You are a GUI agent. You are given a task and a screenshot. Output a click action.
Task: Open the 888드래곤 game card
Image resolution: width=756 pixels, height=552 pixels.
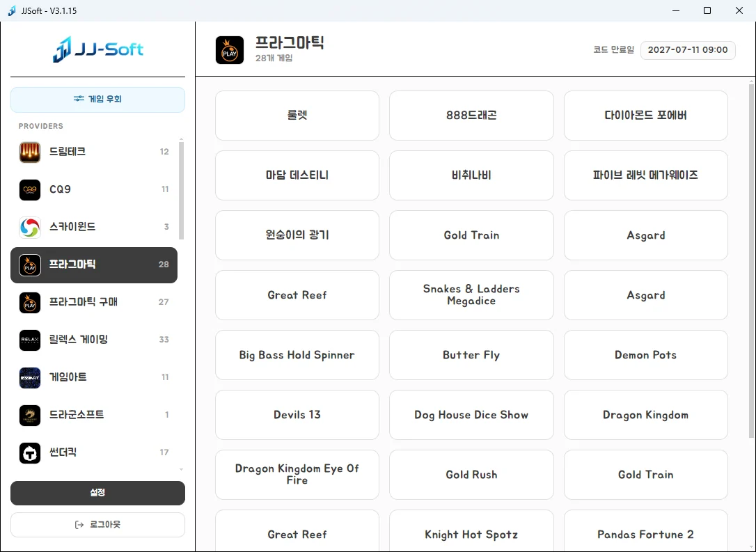click(471, 116)
